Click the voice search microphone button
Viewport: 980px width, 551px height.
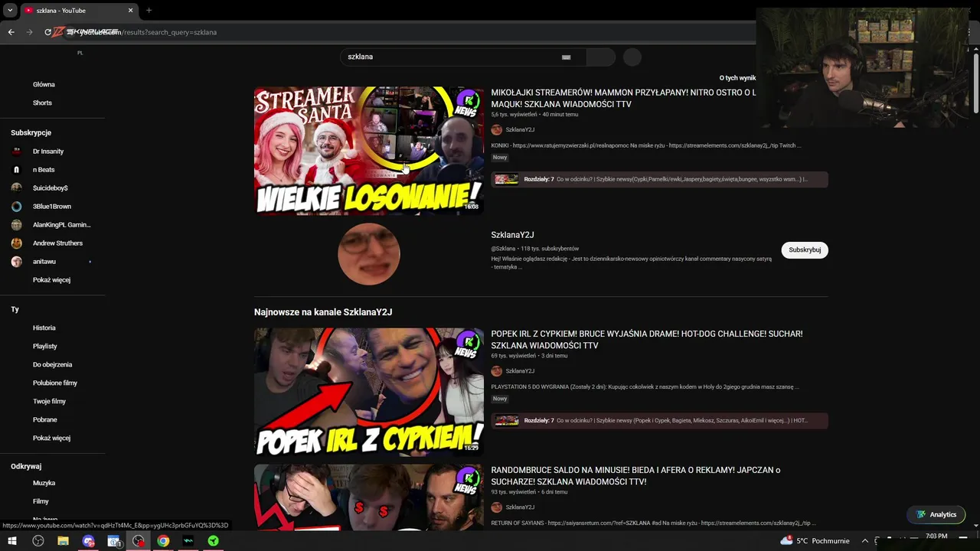pos(632,57)
